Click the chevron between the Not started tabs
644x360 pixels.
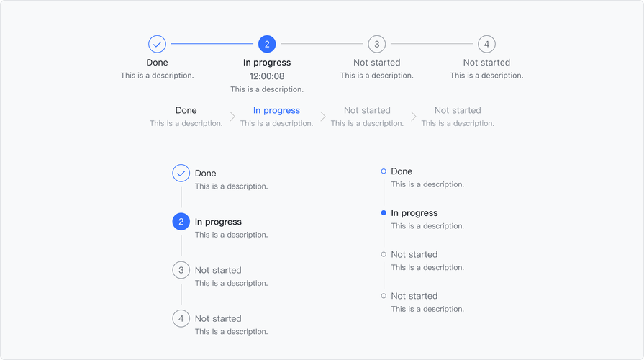tap(414, 117)
